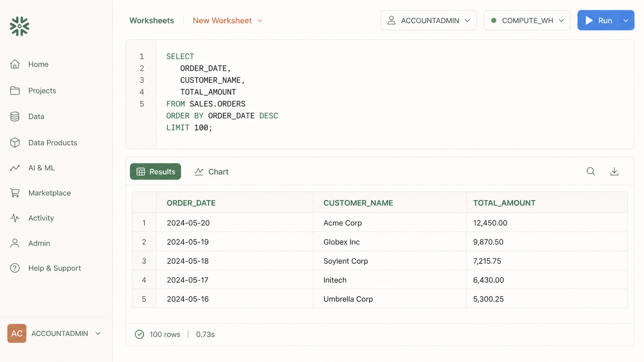Download the query results
The image size is (644, 362).
(614, 172)
